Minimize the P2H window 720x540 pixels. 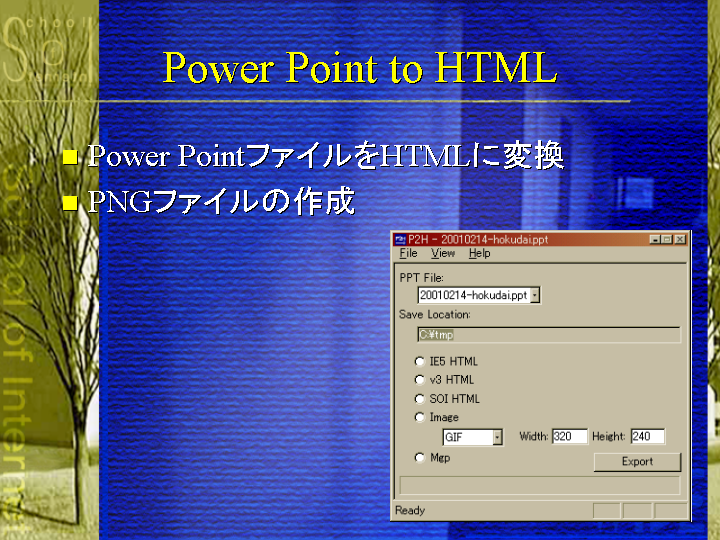[655, 239]
